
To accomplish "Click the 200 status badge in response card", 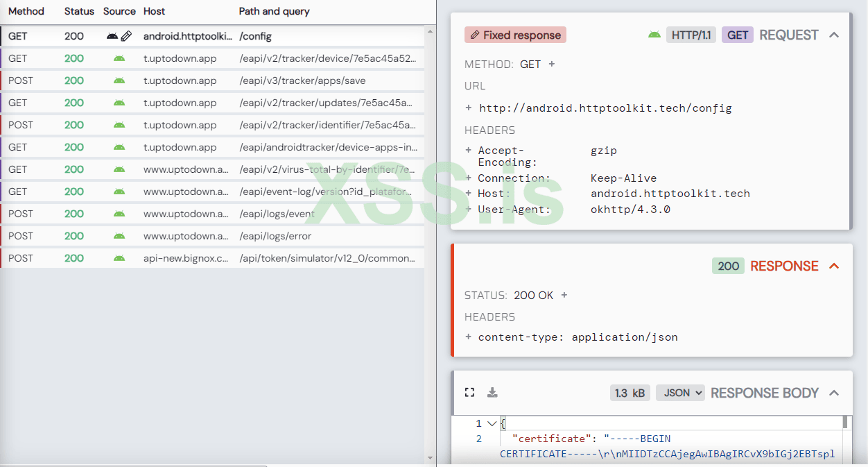I will point(728,266).
